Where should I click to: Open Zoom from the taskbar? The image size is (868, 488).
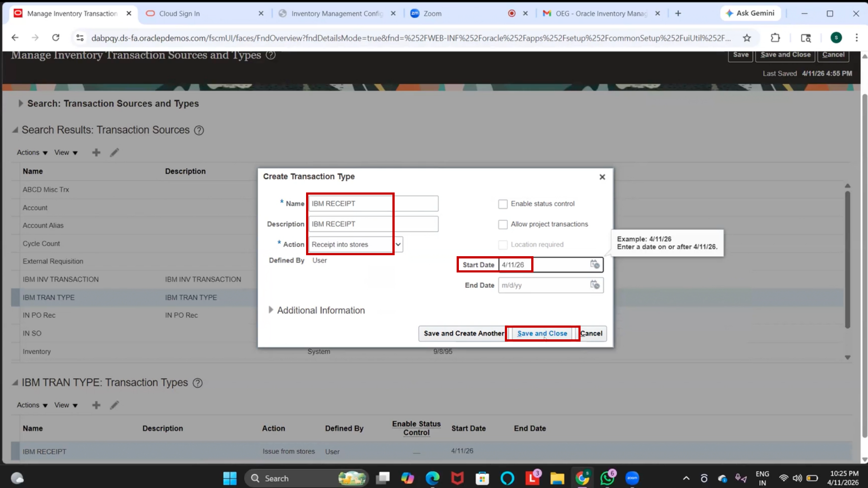632,478
